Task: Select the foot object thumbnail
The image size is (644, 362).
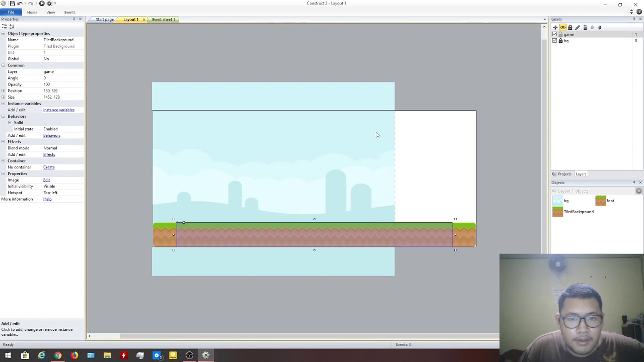Action: pos(601,201)
